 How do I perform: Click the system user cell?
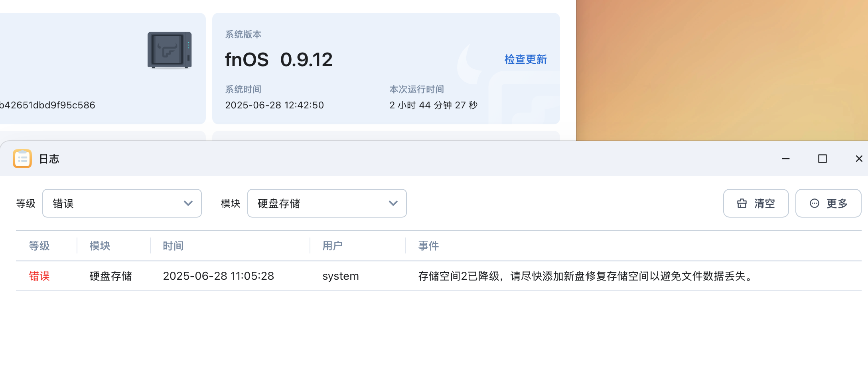(341, 276)
